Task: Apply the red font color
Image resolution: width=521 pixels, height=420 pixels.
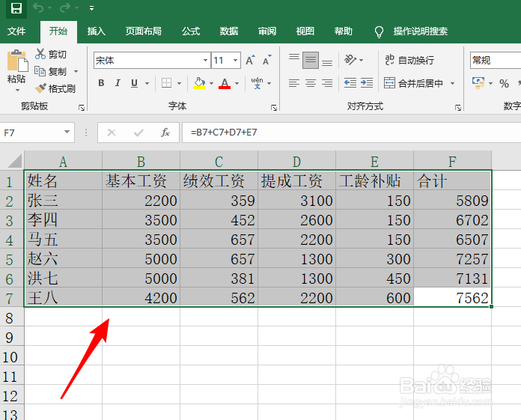Action: 225,83
